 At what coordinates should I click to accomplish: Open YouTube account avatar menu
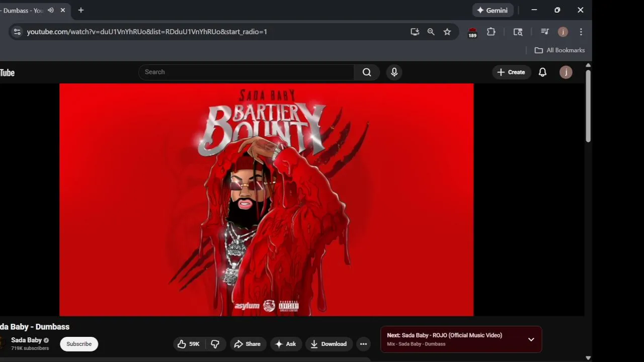[566, 72]
